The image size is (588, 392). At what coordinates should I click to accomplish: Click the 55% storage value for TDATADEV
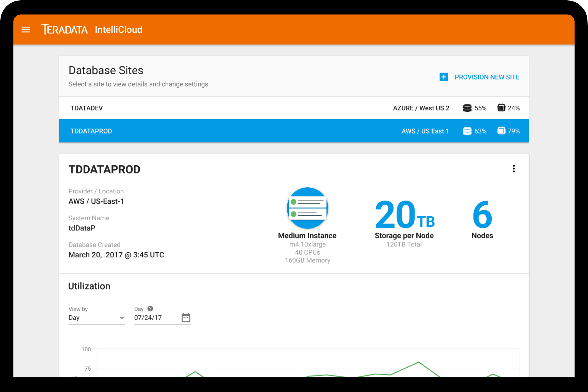480,108
